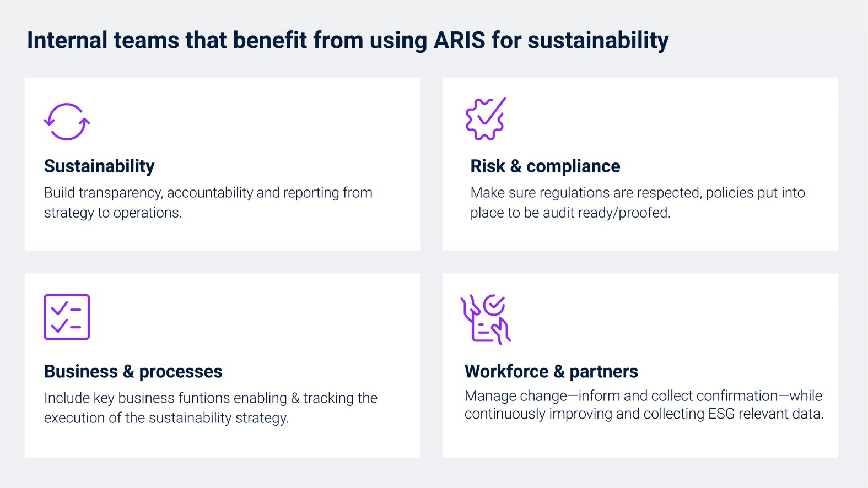Click the main slide title about ARIS
Viewport: 868px width, 488px height.
(x=348, y=41)
